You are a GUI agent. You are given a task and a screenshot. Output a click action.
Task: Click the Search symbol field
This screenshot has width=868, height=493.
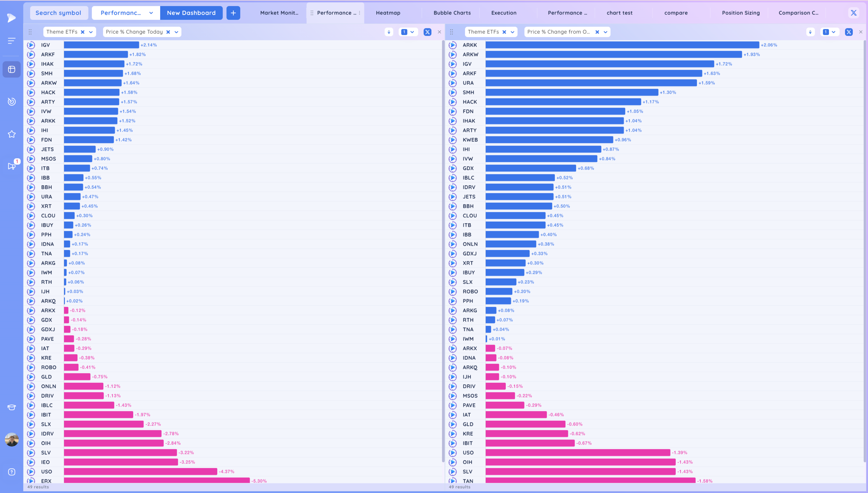(x=59, y=13)
